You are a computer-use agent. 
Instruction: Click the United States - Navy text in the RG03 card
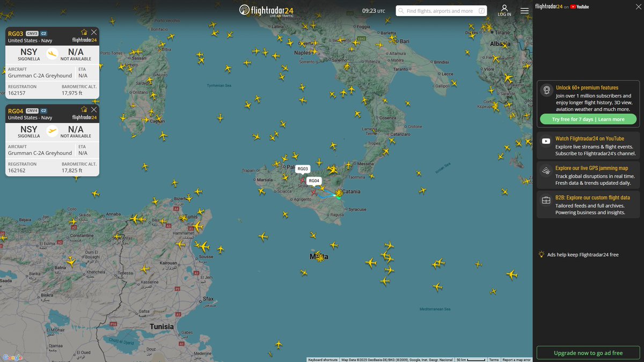pos(30,40)
